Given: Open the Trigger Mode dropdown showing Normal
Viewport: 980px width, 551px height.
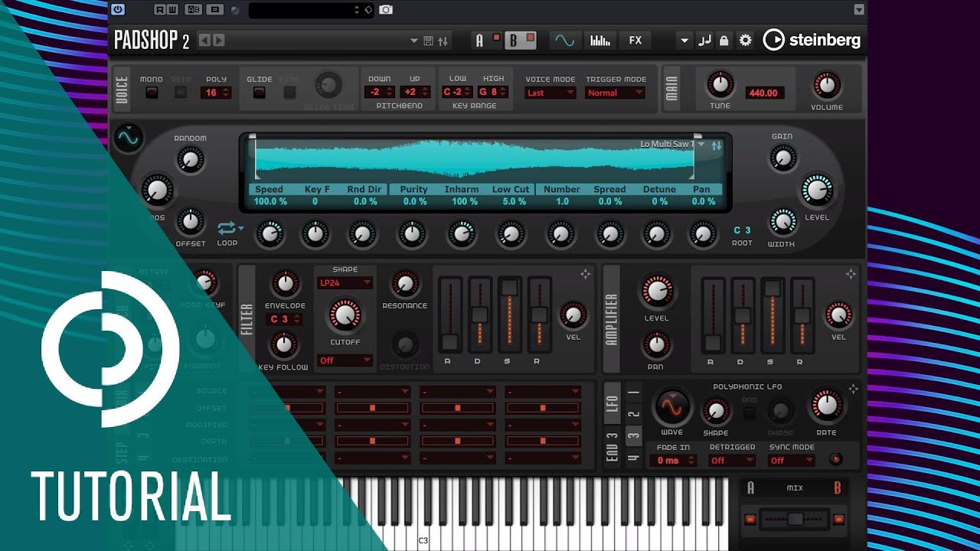Looking at the screenshot, I should (616, 93).
